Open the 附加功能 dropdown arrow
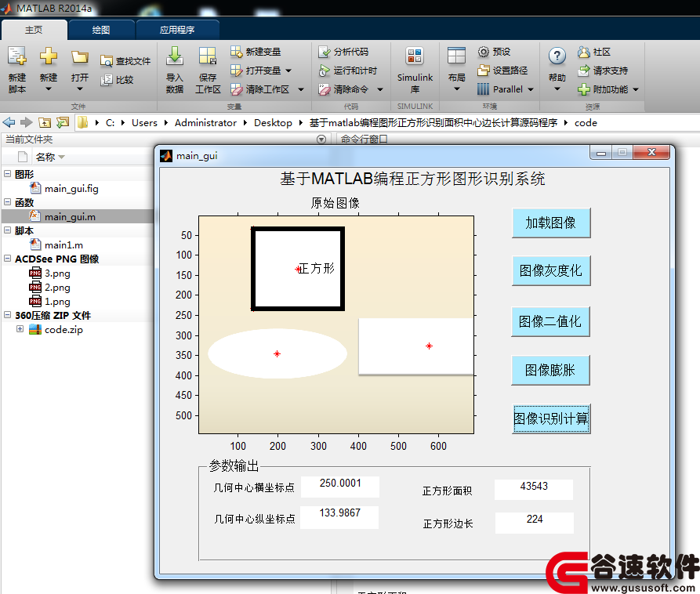The height and width of the screenshot is (594, 700). (635, 89)
